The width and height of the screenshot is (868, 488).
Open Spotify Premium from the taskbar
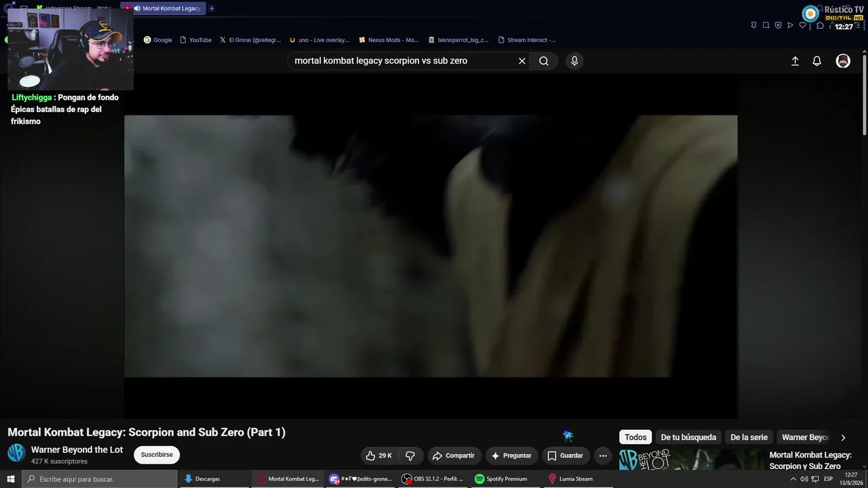click(507, 479)
